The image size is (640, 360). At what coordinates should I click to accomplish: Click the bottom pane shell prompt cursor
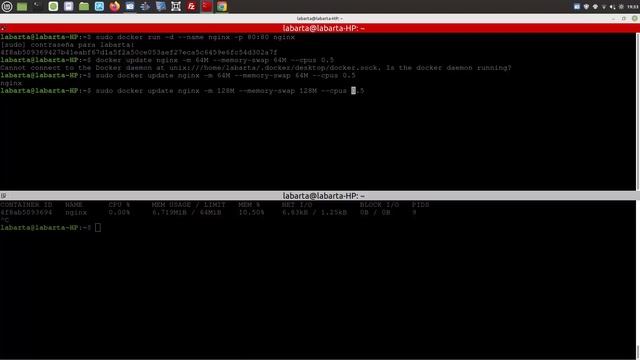[98, 227]
